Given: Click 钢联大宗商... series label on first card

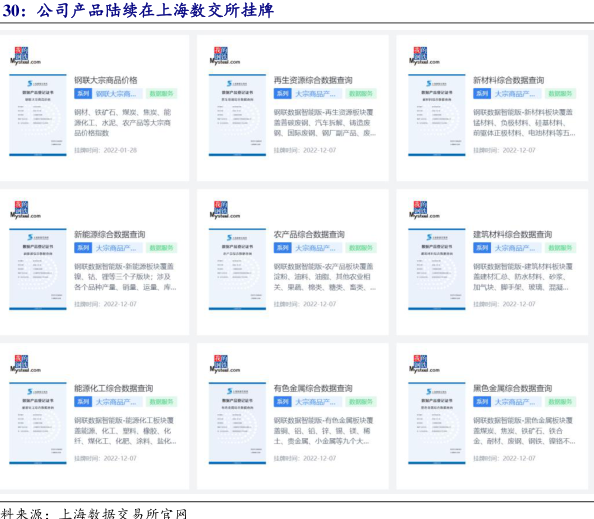Looking at the screenshot, I should [117, 94].
